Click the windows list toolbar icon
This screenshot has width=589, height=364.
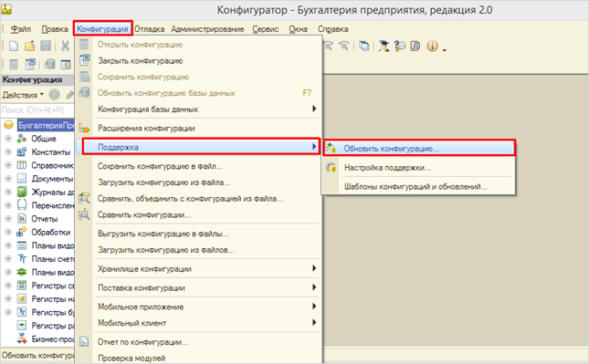[363, 46]
